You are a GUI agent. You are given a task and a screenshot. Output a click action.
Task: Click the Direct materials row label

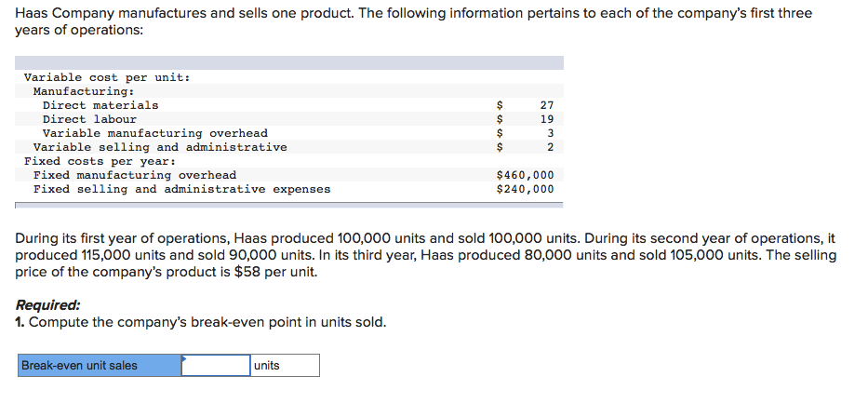100,105
